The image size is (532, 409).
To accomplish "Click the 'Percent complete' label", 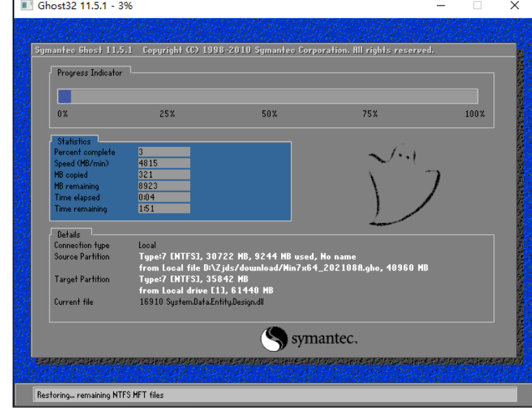I will click(85, 152).
